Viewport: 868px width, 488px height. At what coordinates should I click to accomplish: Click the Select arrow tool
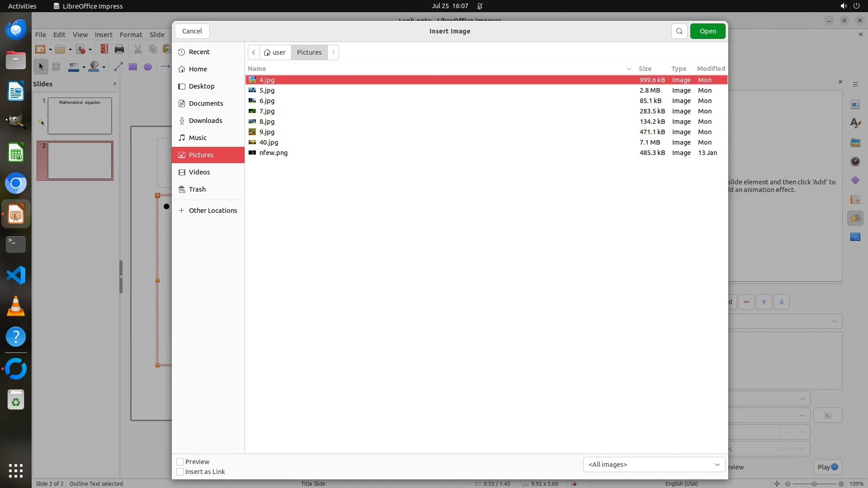(x=41, y=67)
